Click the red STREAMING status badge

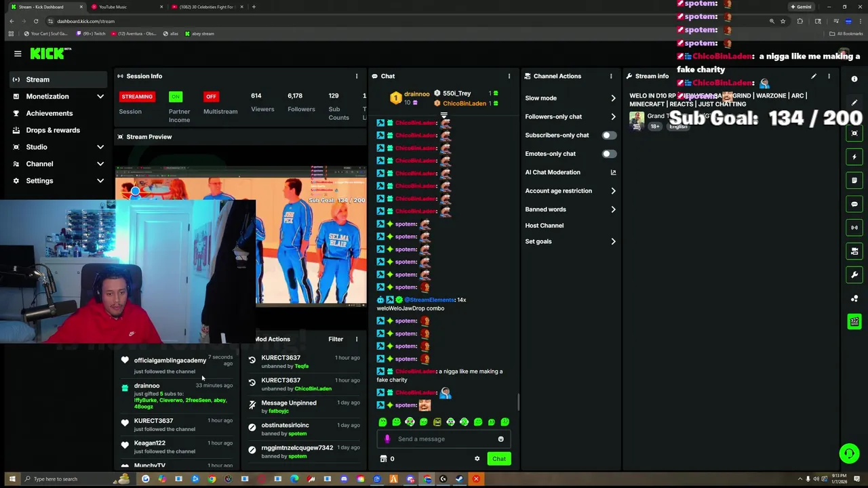[x=137, y=96]
